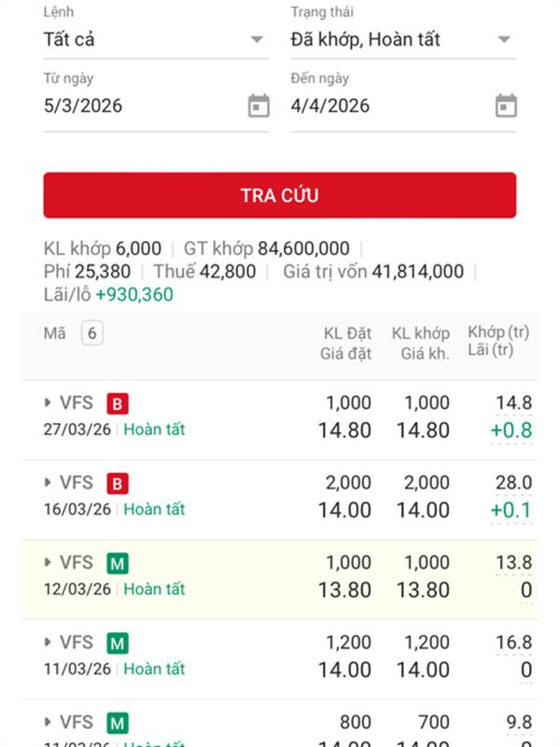Click the B sell badge dated 16/03/26
The height and width of the screenshot is (747, 560).
point(117,484)
